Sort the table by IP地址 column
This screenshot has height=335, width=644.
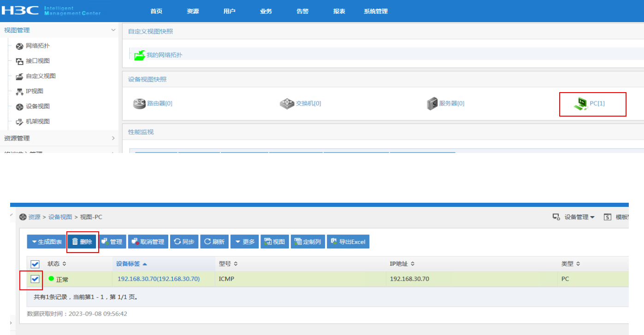click(402, 264)
